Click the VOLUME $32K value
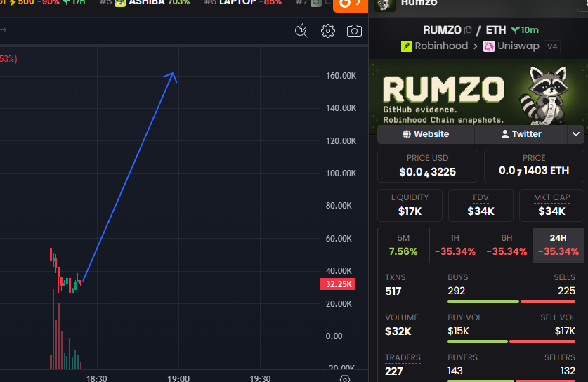The image size is (588, 382). click(398, 331)
